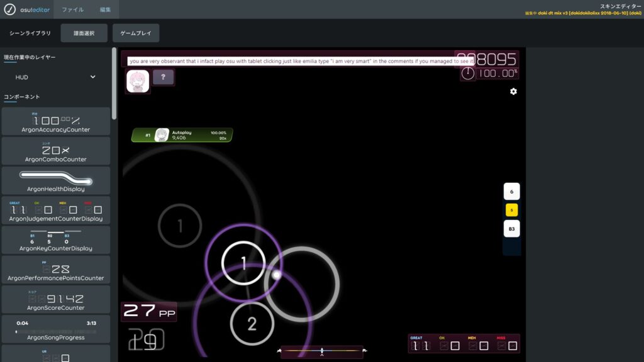This screenshot has width=644, height=362.
Task: Select the B3 key counter box
Action: [512, 229]
